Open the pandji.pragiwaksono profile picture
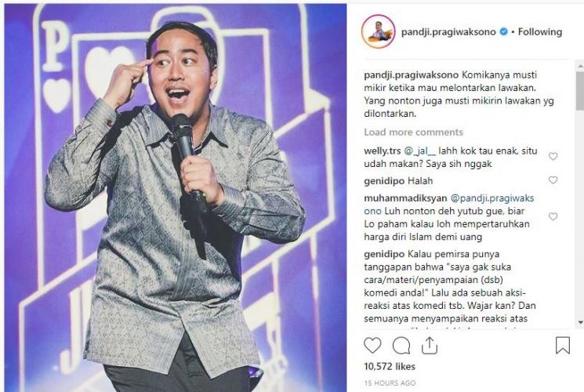Screen dimensions: 584x392 pos(379,31)
